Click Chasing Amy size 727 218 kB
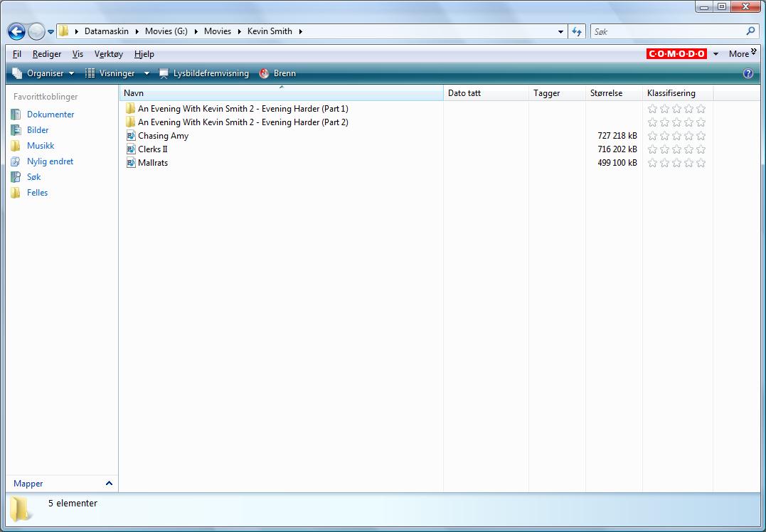This screenshot has height=532, width=766. (617, 136)
